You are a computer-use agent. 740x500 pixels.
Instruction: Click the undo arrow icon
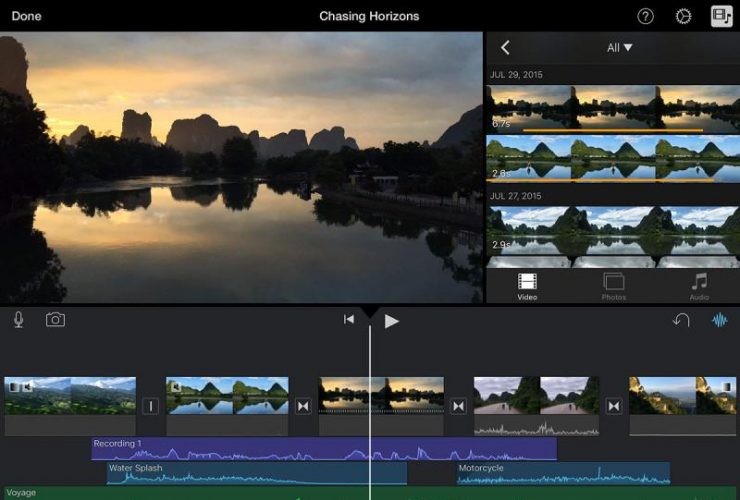(681, 320)
